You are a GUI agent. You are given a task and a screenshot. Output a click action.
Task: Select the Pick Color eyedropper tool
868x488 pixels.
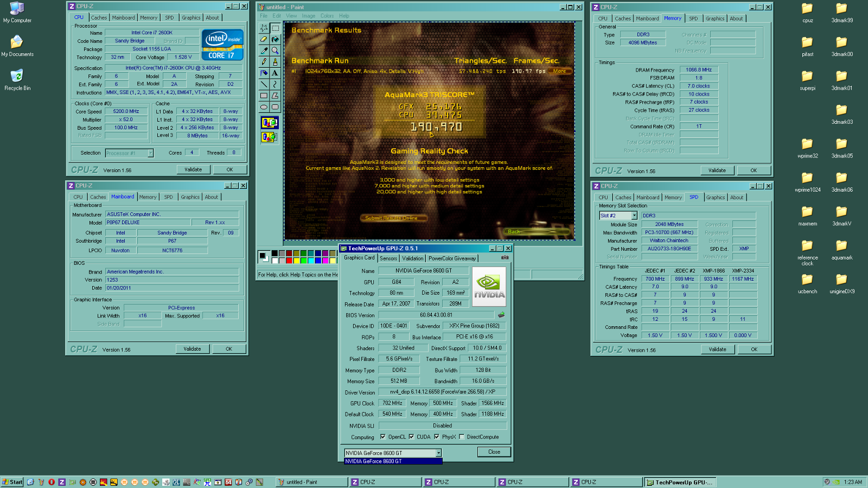(x=264, y=50)
